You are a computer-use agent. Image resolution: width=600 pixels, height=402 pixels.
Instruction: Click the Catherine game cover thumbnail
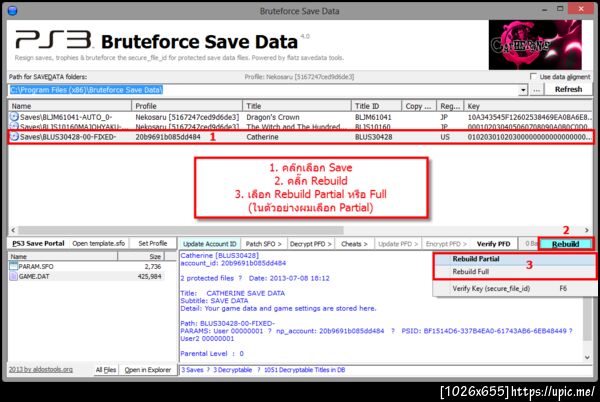[535, 44]
